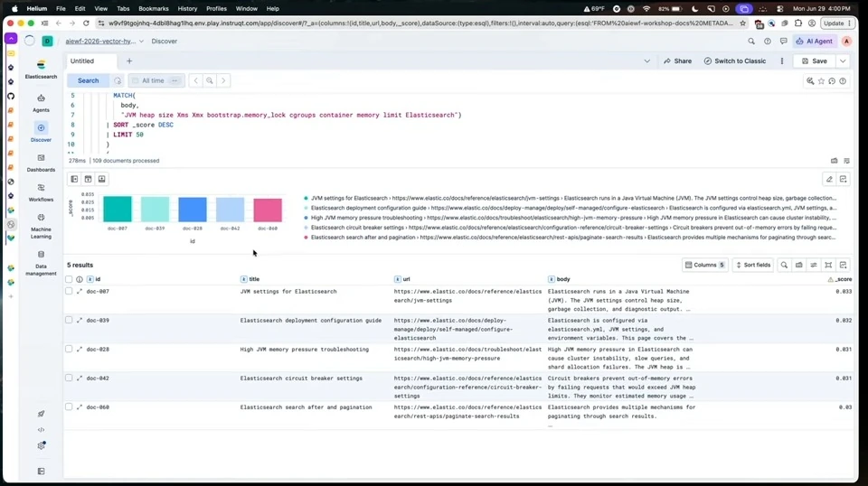Enter fullscreen mode for results table
868x486 pixels.
coord(828,265)
